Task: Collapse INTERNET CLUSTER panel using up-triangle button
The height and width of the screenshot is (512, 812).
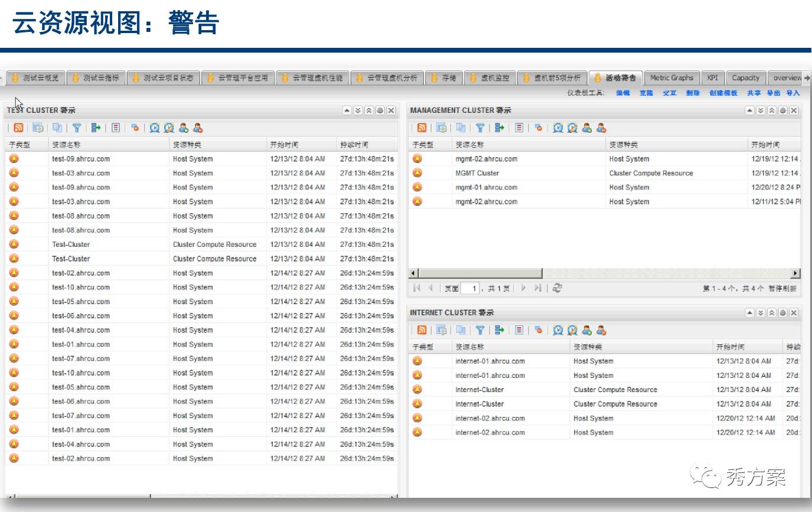Action: [x=750, y=313]
